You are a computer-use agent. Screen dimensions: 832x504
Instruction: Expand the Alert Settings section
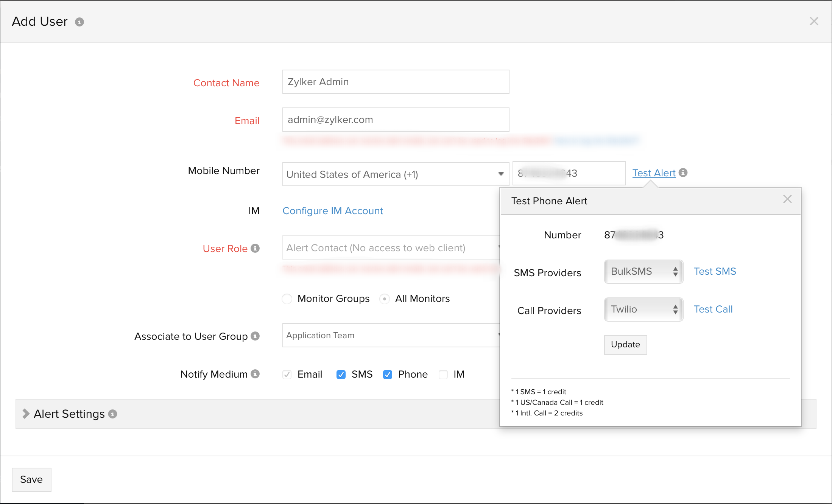coord(25,414)
